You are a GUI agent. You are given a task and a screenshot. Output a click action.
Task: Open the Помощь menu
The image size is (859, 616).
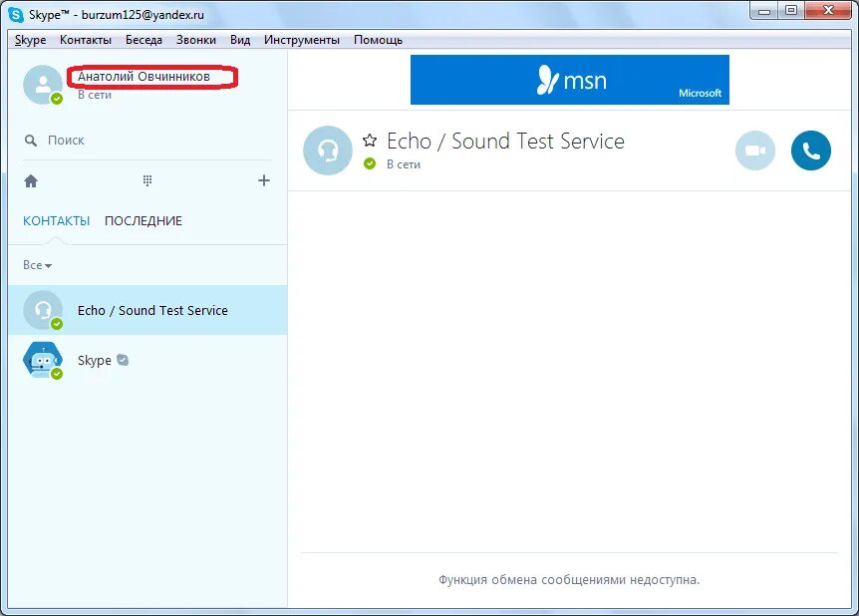tap(378, 40)
